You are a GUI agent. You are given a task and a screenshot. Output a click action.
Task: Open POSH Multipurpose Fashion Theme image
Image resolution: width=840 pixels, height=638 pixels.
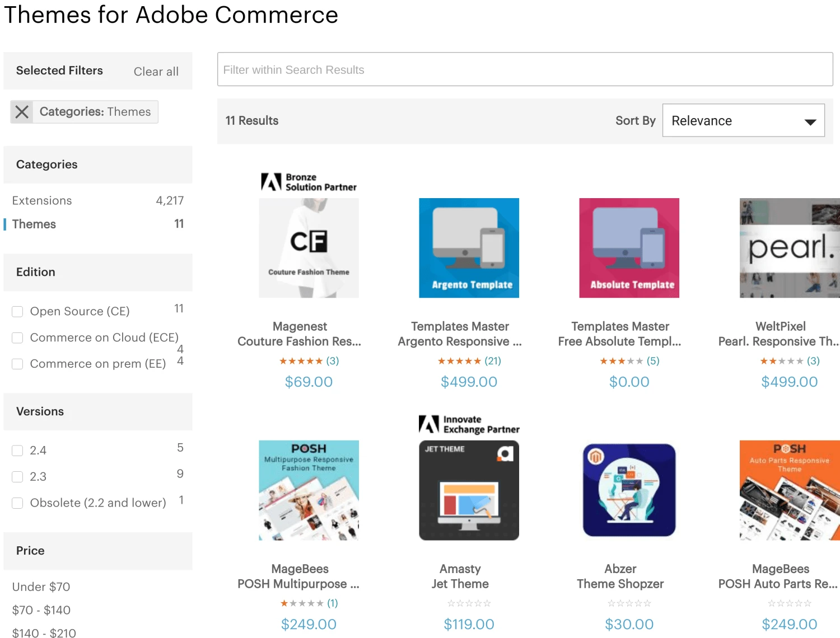[309, 490]
